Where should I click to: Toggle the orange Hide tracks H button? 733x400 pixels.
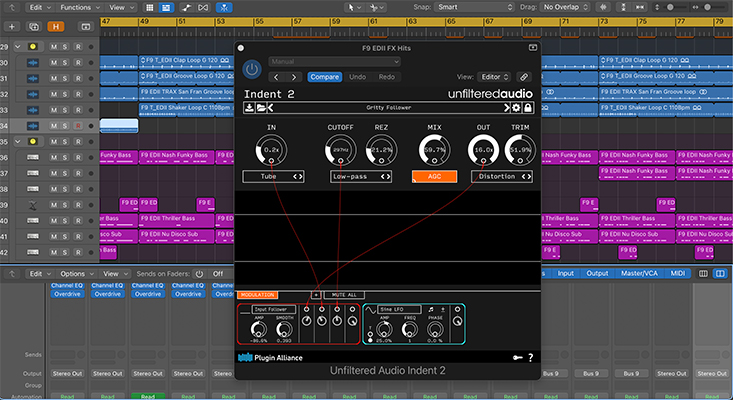(56, 27)
